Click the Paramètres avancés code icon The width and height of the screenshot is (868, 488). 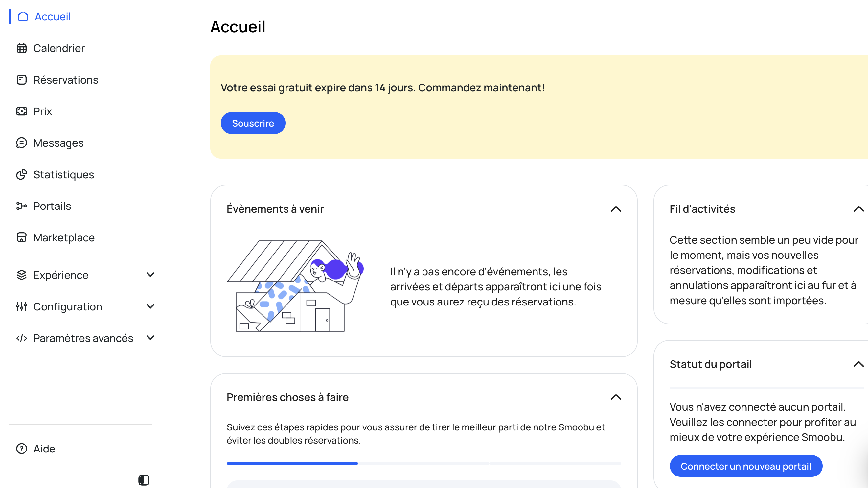pyautogui.click(x=22, y=338)
